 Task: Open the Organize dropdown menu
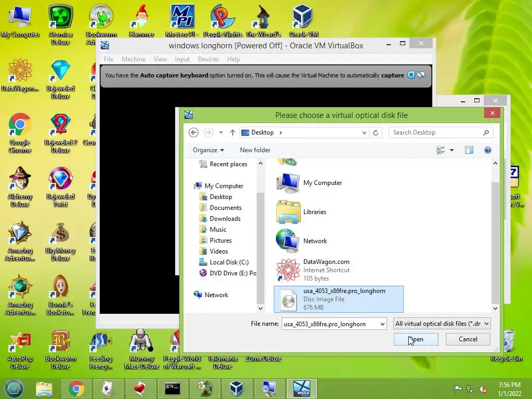pyautogui.click(x=208, y=150)
